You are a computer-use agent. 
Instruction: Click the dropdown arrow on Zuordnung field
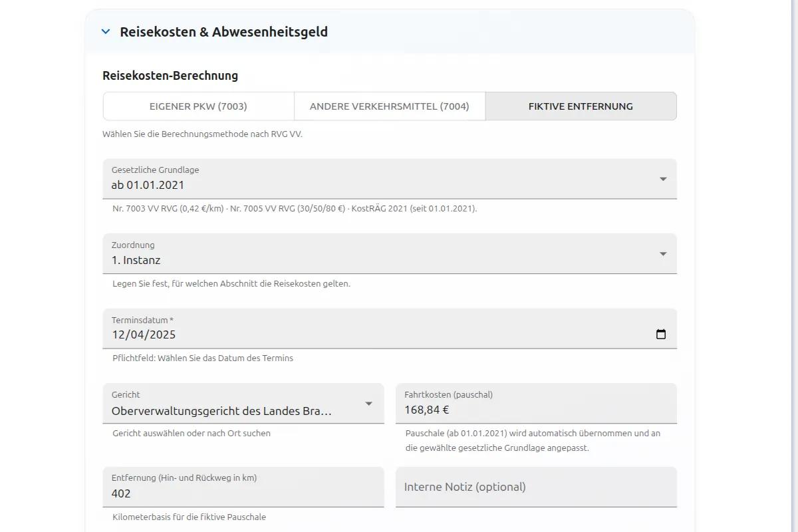tap(662, 253)
